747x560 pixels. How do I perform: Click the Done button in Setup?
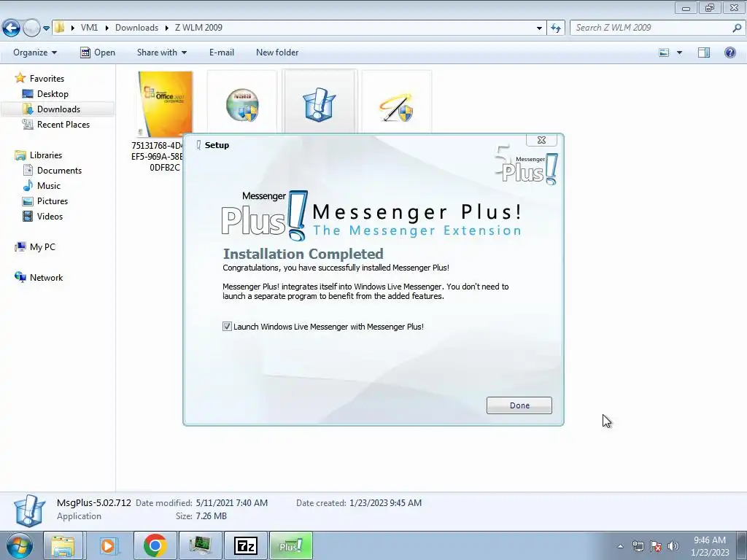point(519,405)
